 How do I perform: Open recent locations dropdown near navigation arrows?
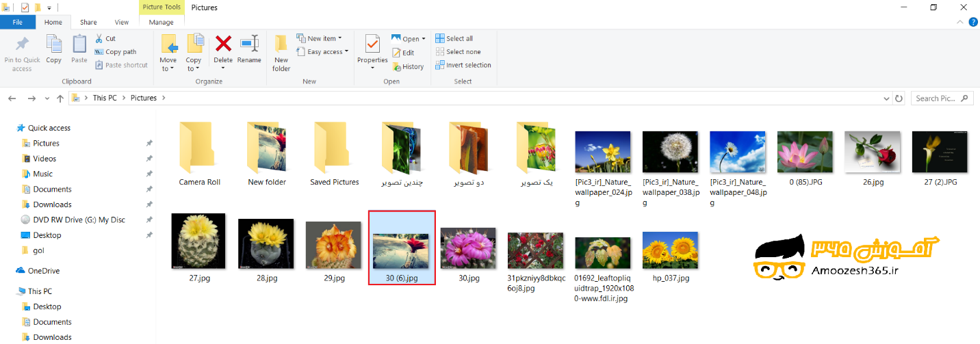click(47, 98)
